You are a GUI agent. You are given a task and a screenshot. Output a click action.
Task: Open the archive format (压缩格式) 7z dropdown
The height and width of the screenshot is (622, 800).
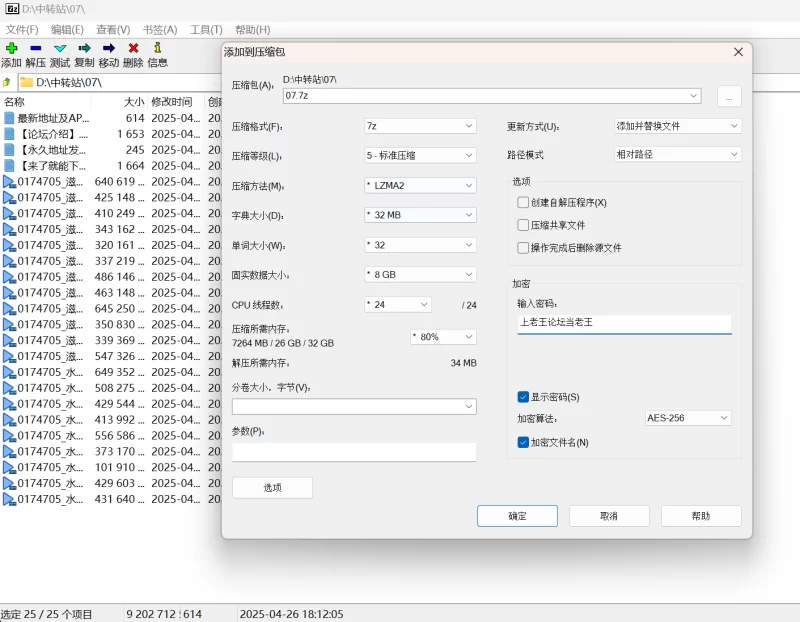pyautogui.click(x=420, y=126)
